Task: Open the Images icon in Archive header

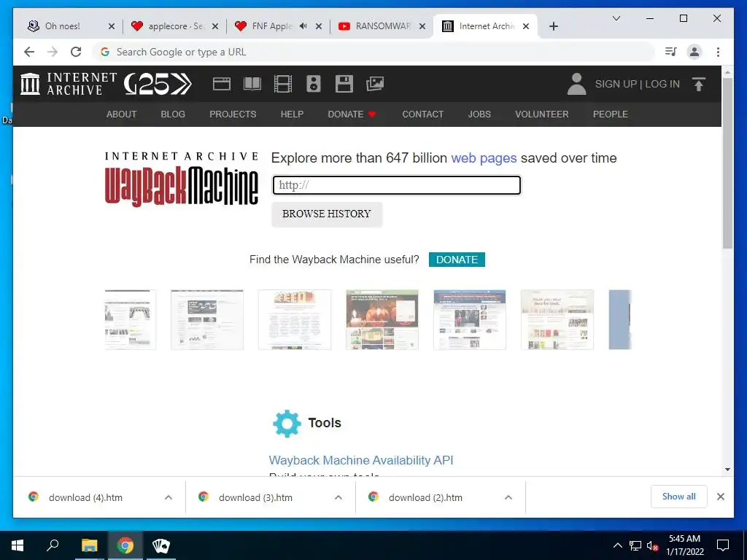Action: tap(375, 84)
